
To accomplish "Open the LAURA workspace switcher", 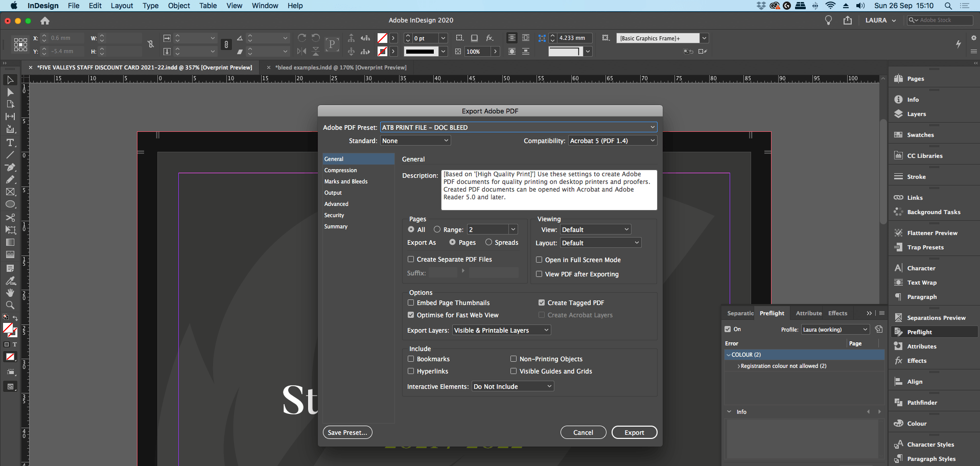I will pos(880,20).
